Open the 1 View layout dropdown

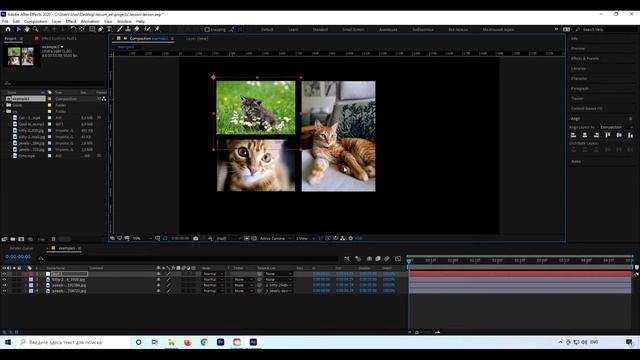pos(305,238)
